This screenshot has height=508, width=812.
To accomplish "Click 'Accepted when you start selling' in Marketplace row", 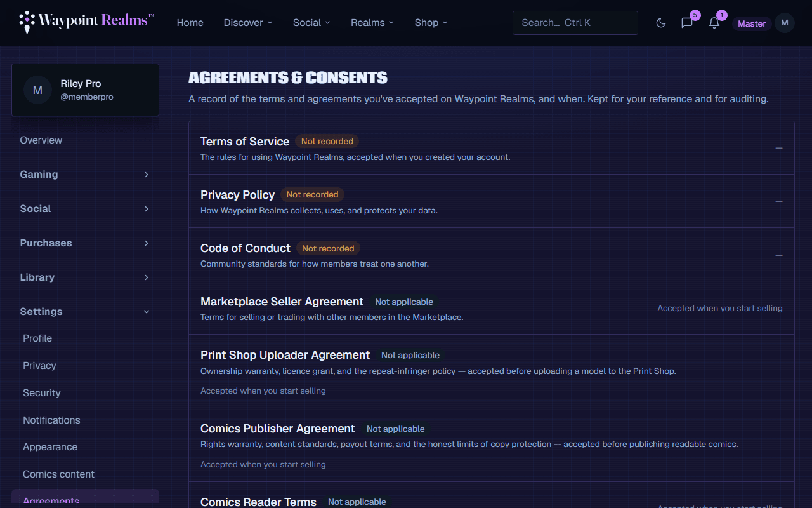I will [720, 308].
